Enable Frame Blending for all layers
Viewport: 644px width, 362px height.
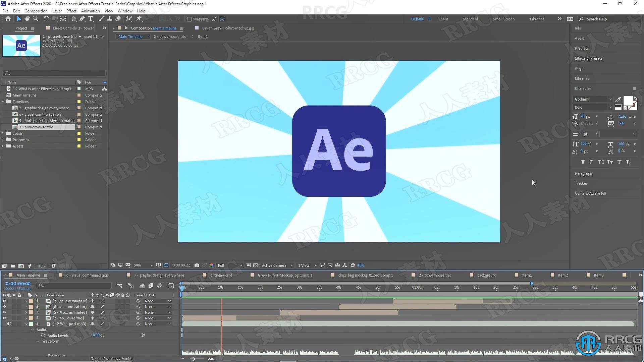(151, 286)
